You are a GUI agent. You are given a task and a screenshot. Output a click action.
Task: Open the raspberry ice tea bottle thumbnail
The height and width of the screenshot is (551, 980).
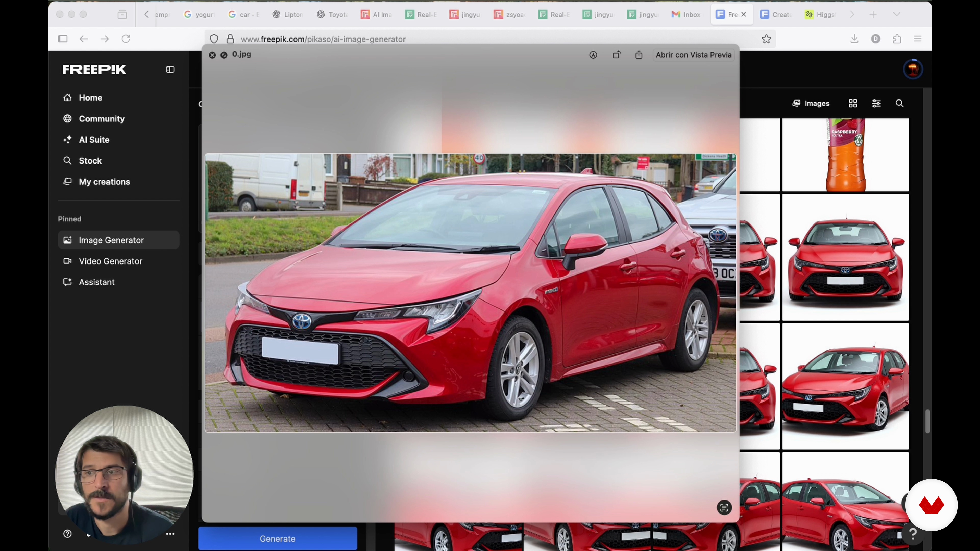[845, 155]
